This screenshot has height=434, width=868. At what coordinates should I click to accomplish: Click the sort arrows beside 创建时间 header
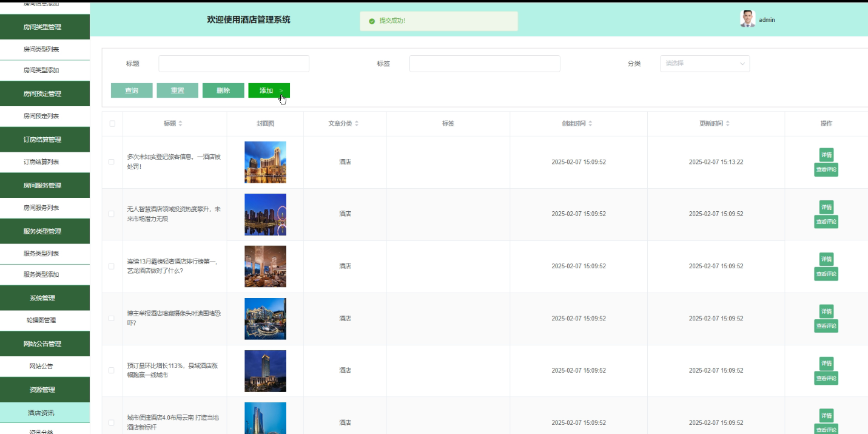tap(590, 124)
